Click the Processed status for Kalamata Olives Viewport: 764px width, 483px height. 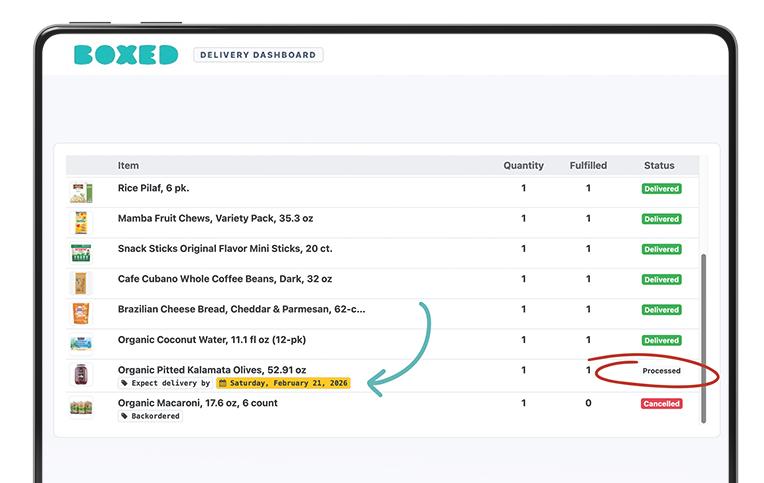point(661,371)
